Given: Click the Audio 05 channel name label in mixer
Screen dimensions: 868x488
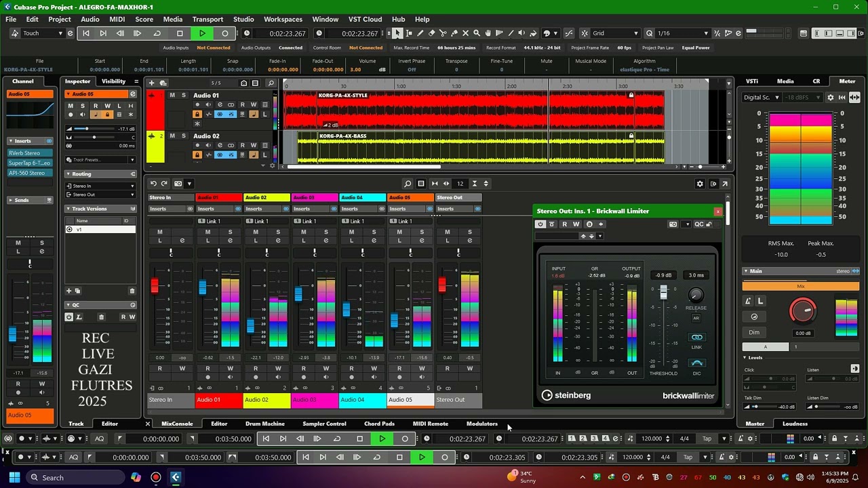Looking at the screenshot, I should click(x=410, y=400).
